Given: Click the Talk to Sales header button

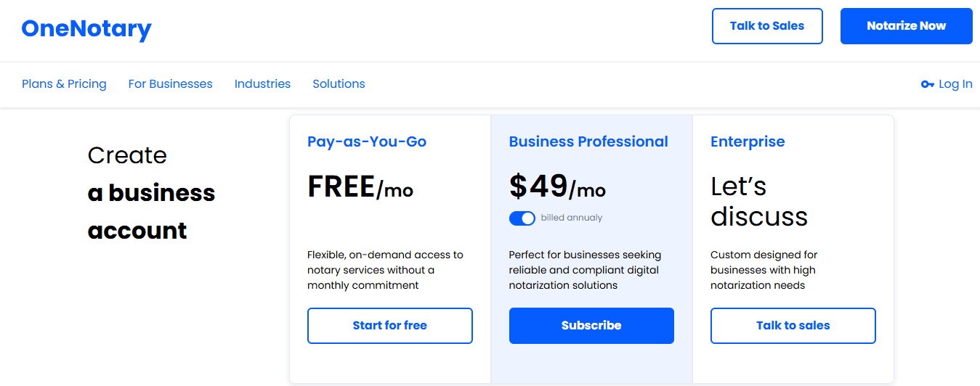Looking at the screenshot, I should pyautogui.click(x=767, y=26).
